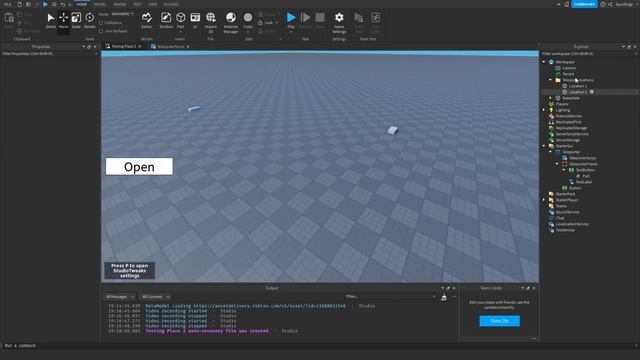The width and height of the screenshot is (640, 360).
Task: Open the Play button dropdown arrow
Action: pyautogui.click(x=291, y=31)
